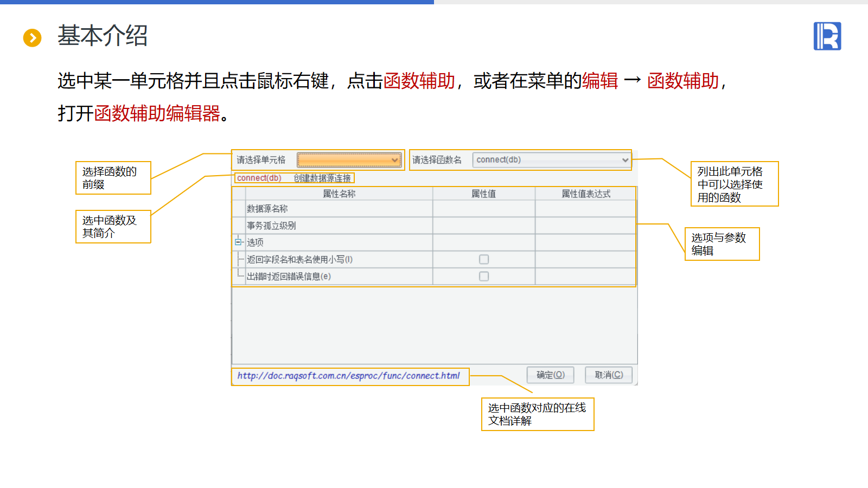Click the 取消(C) button
The image size is (868, 488).
coord(608,375)
